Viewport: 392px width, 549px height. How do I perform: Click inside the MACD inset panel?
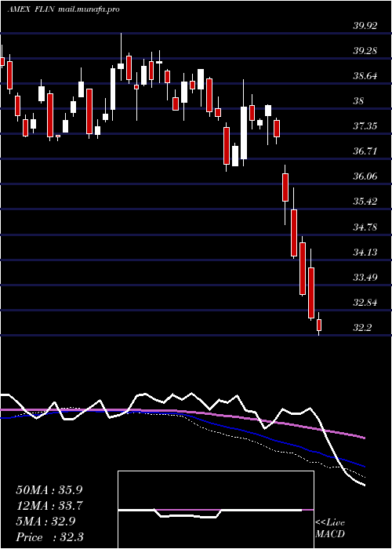click(216, 510)
